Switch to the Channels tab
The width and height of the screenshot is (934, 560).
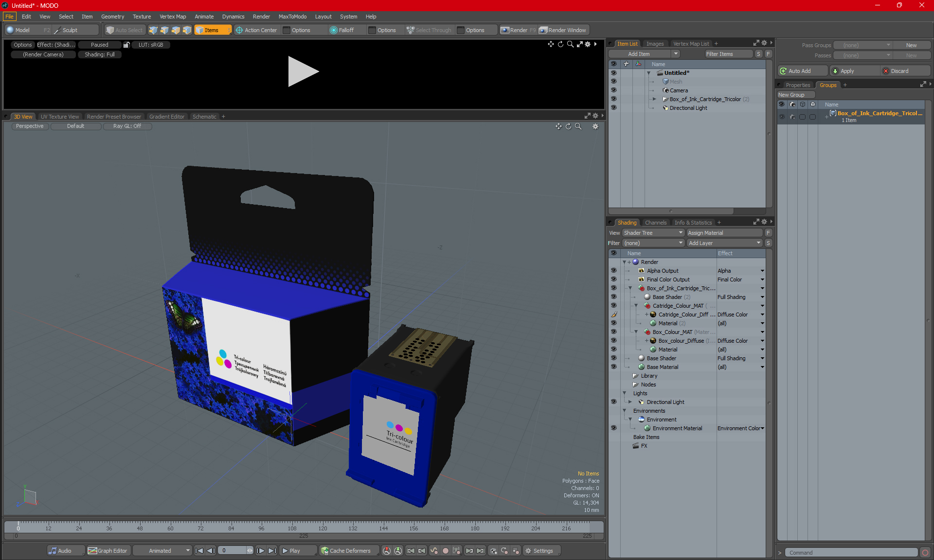tap(656, 223)
